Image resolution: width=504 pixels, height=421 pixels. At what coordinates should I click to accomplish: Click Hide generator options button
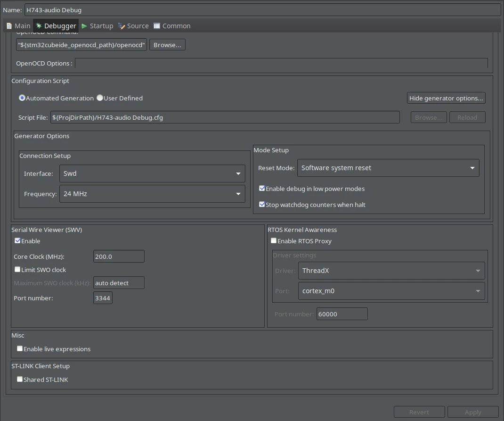446,98
